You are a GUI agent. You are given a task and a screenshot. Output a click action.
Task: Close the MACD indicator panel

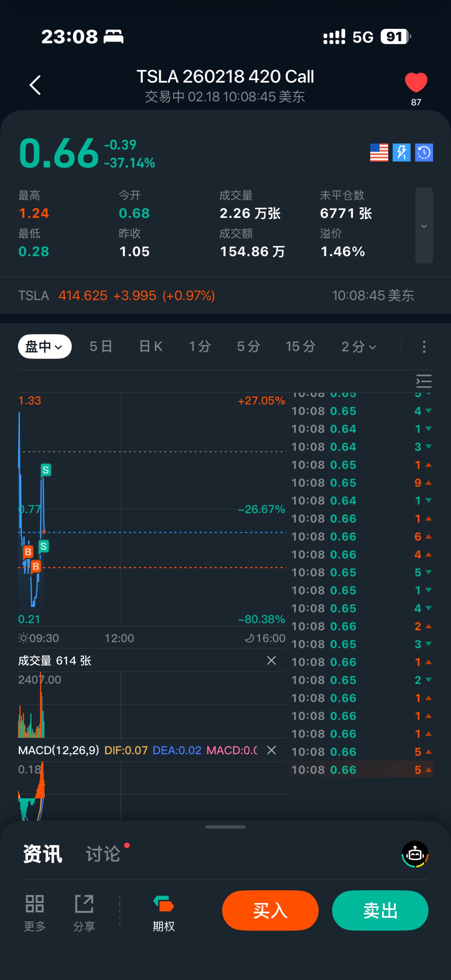coord(271,750)
